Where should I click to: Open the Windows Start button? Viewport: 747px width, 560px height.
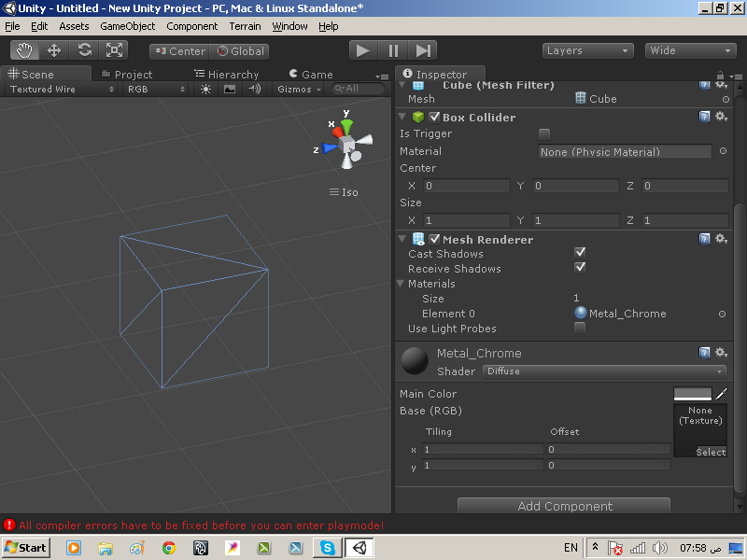point(26,548)
